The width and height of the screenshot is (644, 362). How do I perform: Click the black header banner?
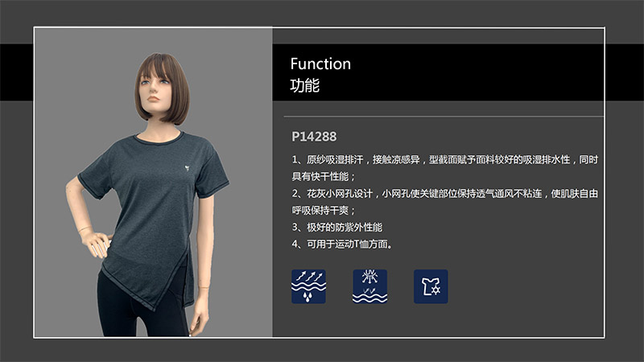438,72
